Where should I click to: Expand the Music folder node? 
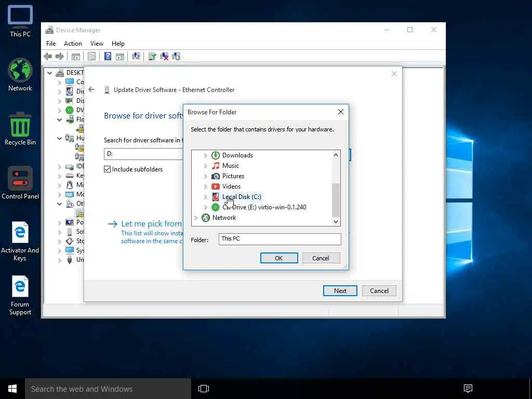pyautogui.click(x=205, y=166)
